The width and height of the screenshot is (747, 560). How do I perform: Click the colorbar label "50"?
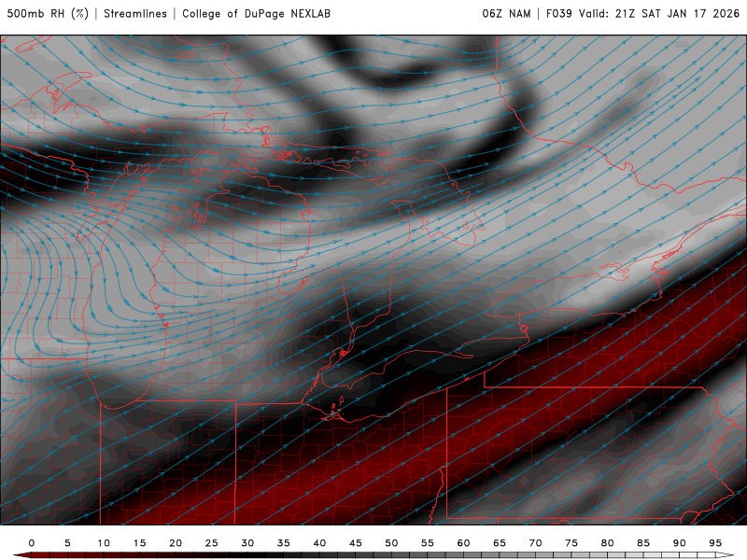(x=391, y=543)
